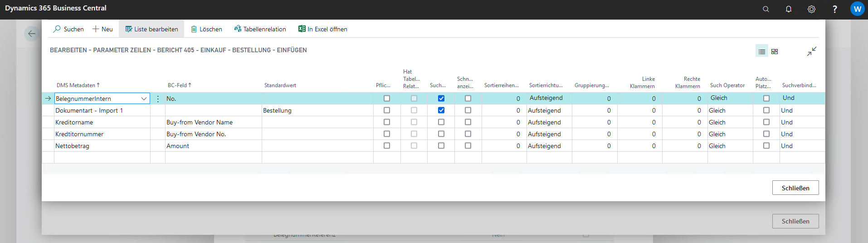Toggle Auto Platz checkbox for Nettobetrag row
The width and height of the screenshot is (868, 243).
pos(766,146)
